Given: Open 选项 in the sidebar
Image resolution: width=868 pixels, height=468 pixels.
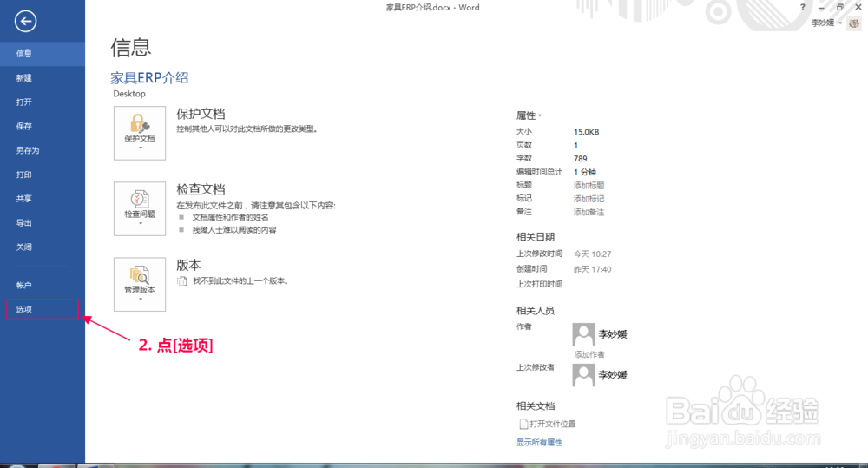Looking at the screenshot, I should coord(43,309).
